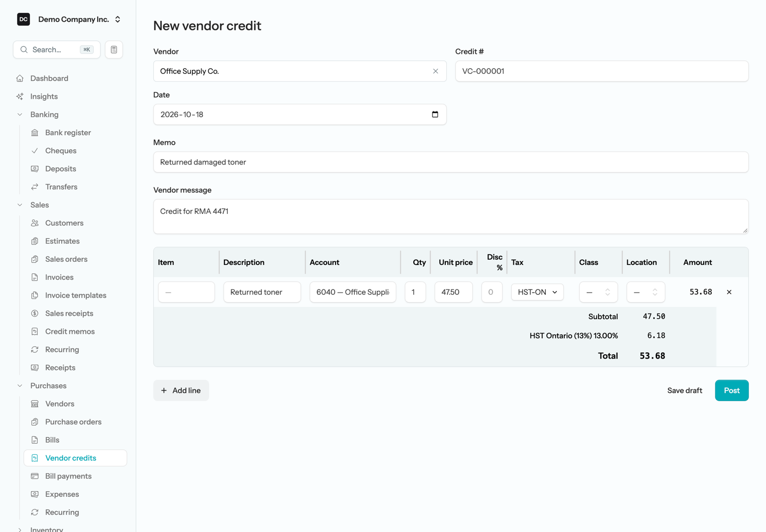Edit the Credit # field VC-000001
This screenshot has height=532, width=766.
click(x=602, y=71)
